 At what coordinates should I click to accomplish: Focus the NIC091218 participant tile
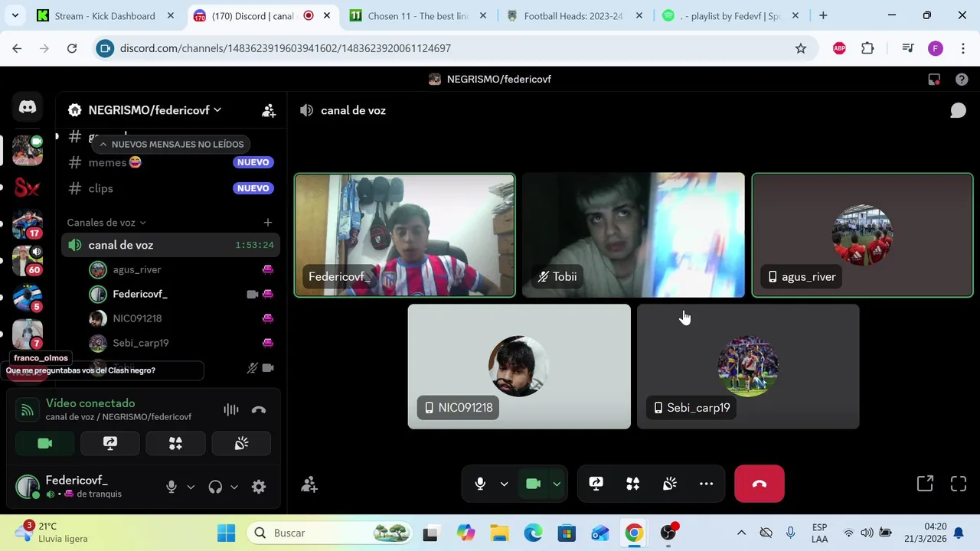tap(519, 367)
